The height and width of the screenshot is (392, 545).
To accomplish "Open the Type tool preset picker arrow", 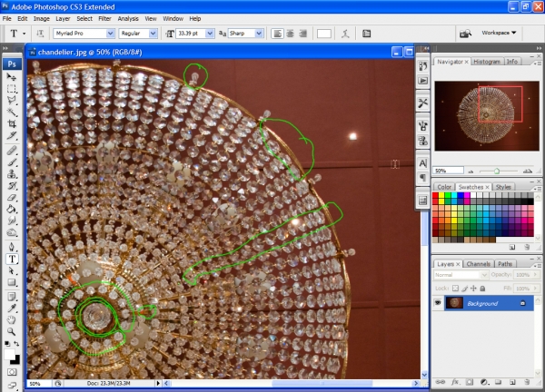I will (24, 34).
